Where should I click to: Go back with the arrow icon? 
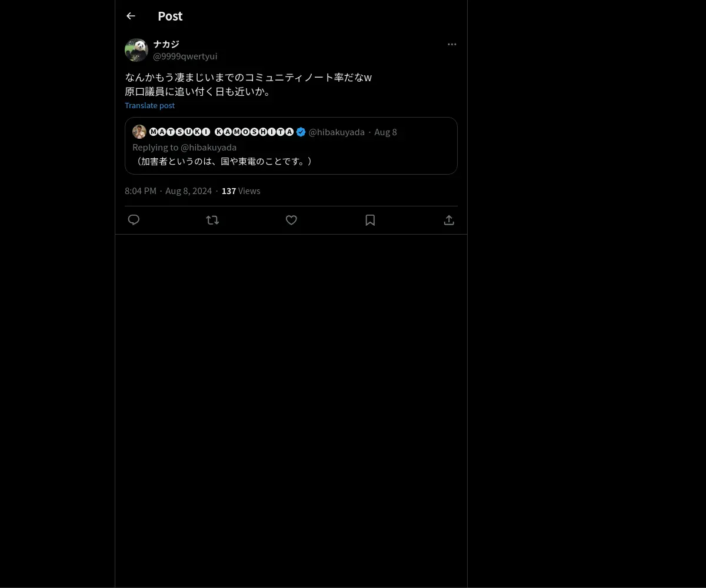131,16
